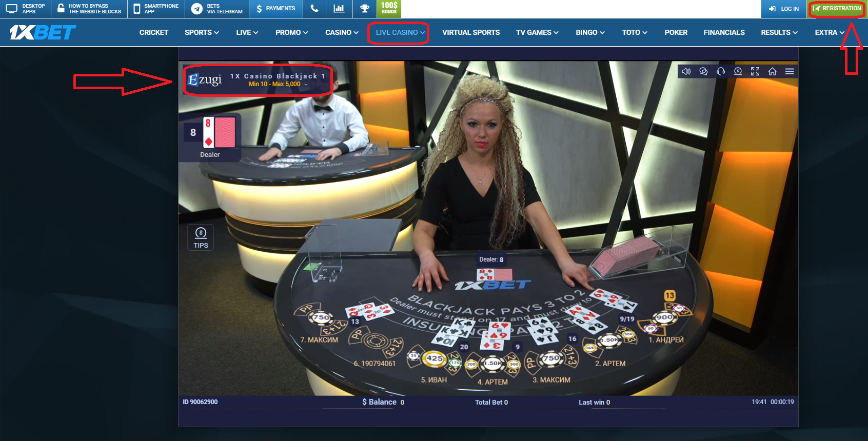Open the live chat bubbles icon
The image size is (868, 441).
(x=703, y=71)
